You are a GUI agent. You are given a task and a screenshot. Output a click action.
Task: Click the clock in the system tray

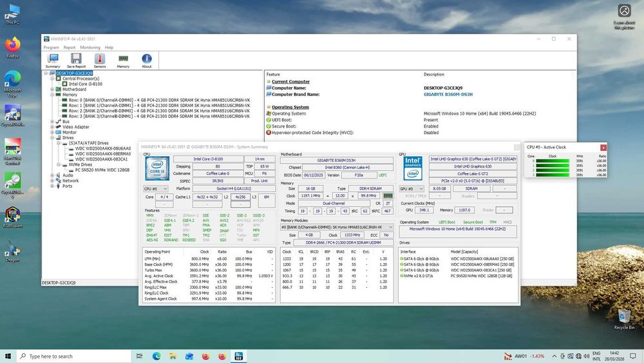(x=614, y=356)
